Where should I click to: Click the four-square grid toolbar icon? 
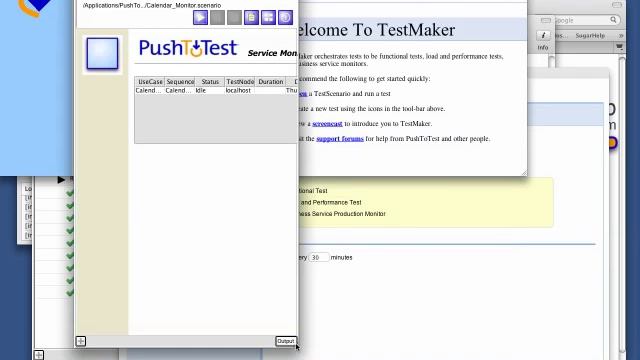coord(268,18)
